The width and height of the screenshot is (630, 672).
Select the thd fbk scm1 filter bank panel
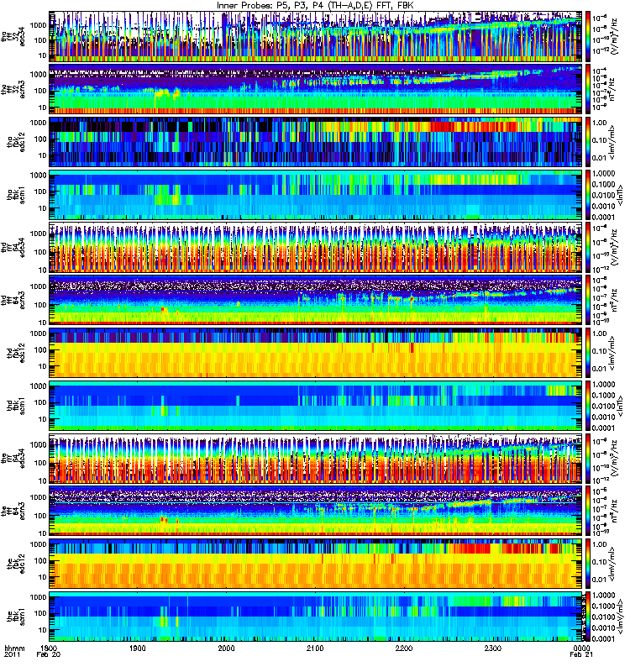(x=316, y=405)
